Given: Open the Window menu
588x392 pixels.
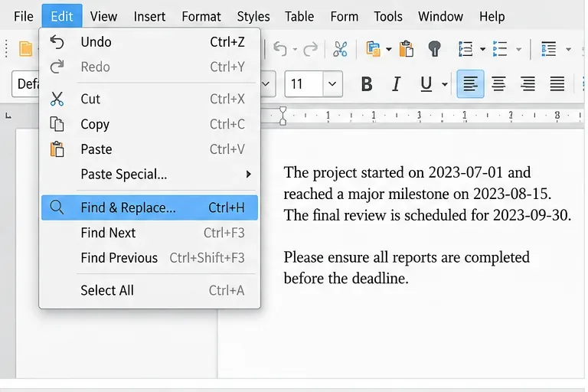Looking at the screenshot, I should click(x=440, y=17).
